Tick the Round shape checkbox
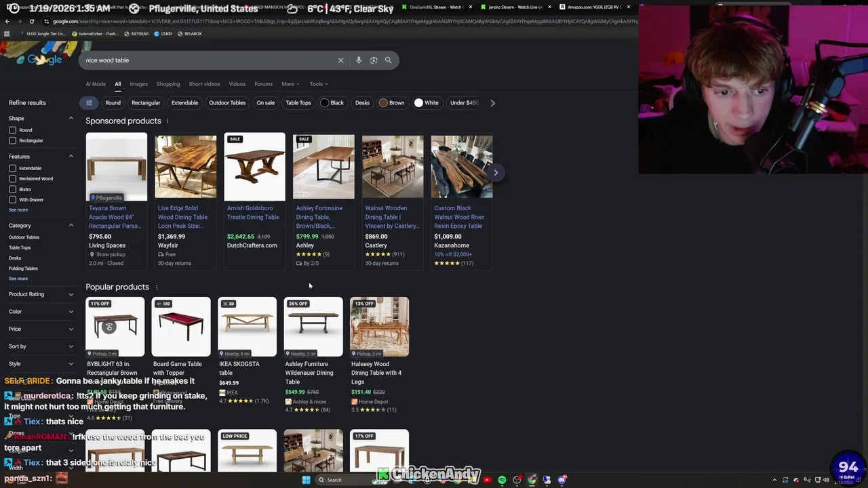The width and height of the screenshot is (868, 488). tap(12, 130)
